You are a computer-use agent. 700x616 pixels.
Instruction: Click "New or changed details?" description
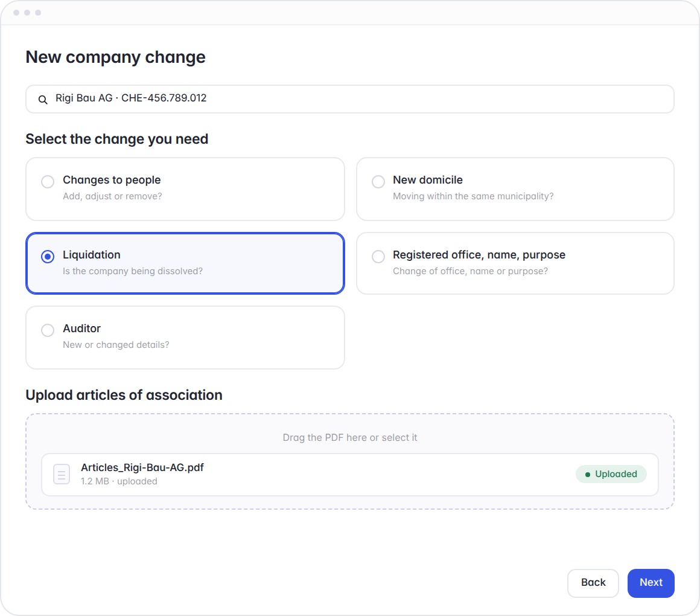(116, 345)
